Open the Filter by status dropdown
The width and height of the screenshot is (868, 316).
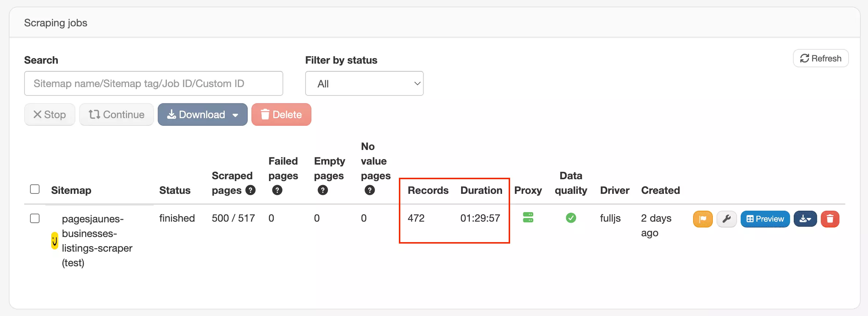coord(364,83)
